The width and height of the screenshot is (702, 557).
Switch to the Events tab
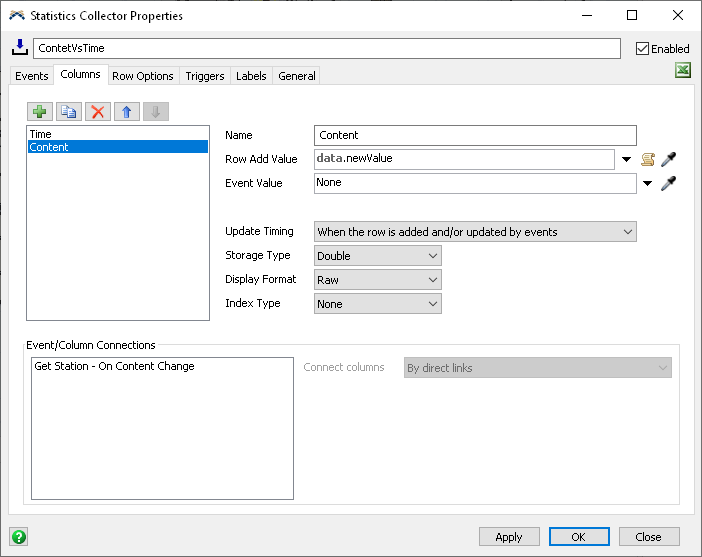point(31,76)
